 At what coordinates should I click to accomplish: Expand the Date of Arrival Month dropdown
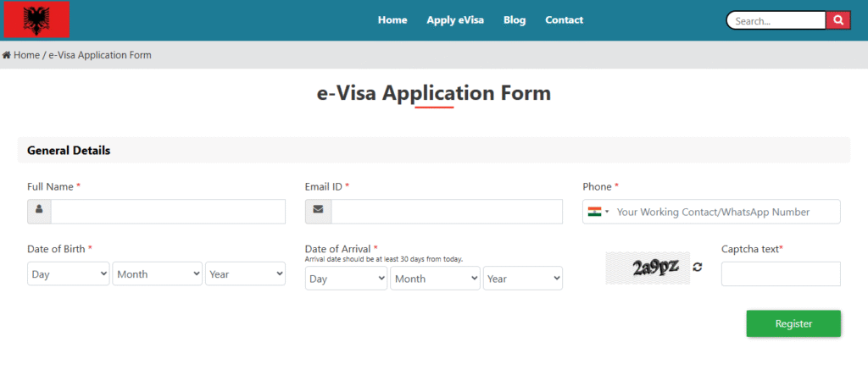click(x=435, y=279)
